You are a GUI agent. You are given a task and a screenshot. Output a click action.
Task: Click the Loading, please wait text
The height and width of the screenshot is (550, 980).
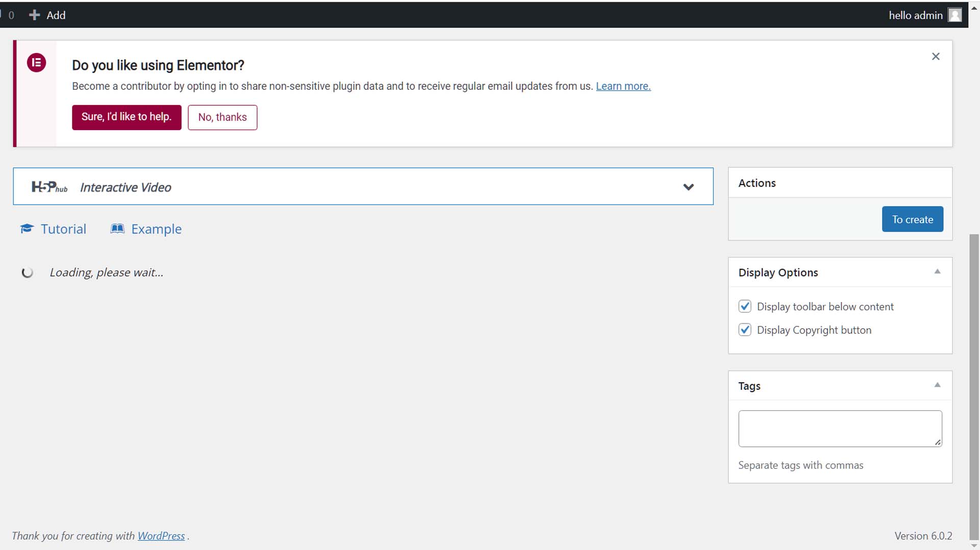[x=107, y=272]
